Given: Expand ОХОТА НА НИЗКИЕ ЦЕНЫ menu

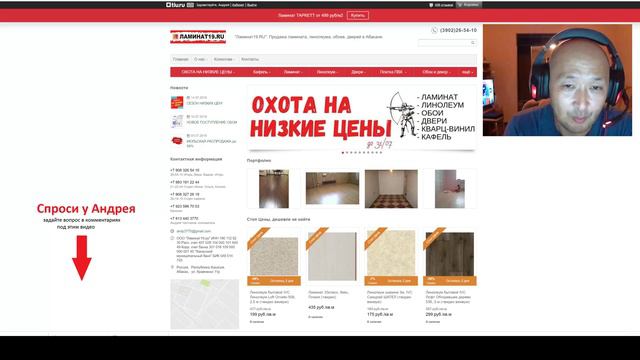Looking at the screenshot, I should tap(208, 72).
